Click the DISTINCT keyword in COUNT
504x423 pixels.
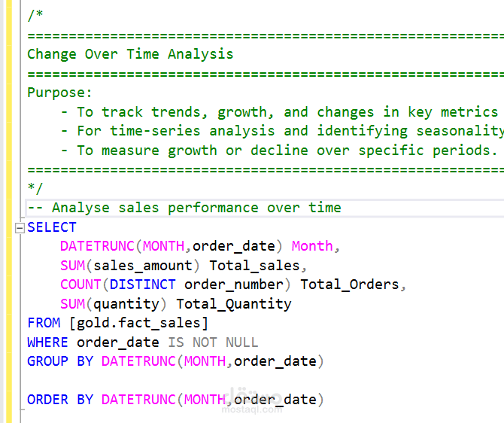[x=143, y=285]
